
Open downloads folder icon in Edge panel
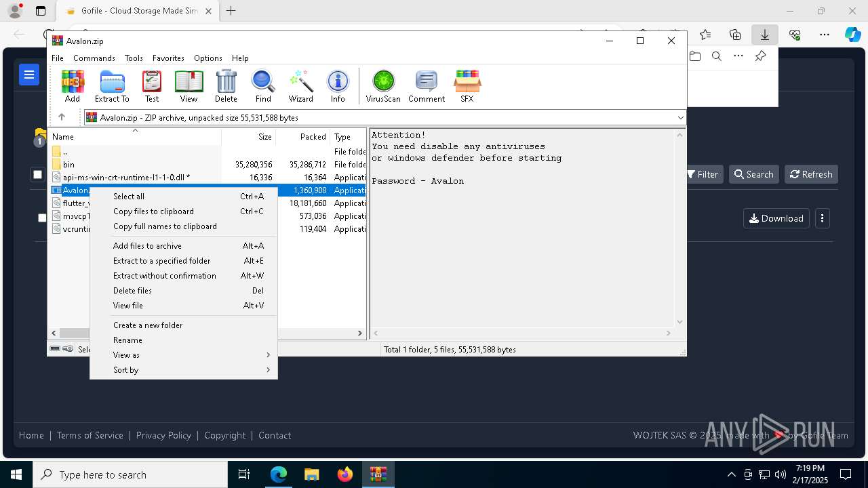[695, 56]
